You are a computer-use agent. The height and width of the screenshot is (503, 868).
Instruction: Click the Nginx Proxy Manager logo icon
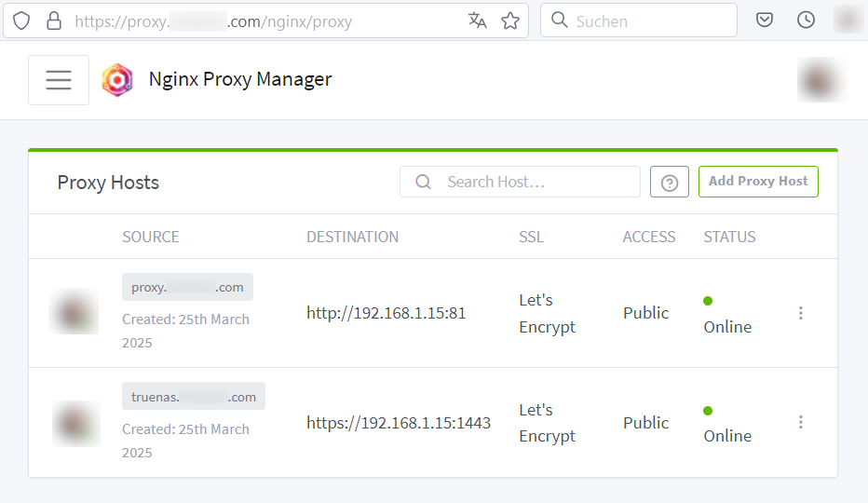pyautogui.click(x=117, y=80)
